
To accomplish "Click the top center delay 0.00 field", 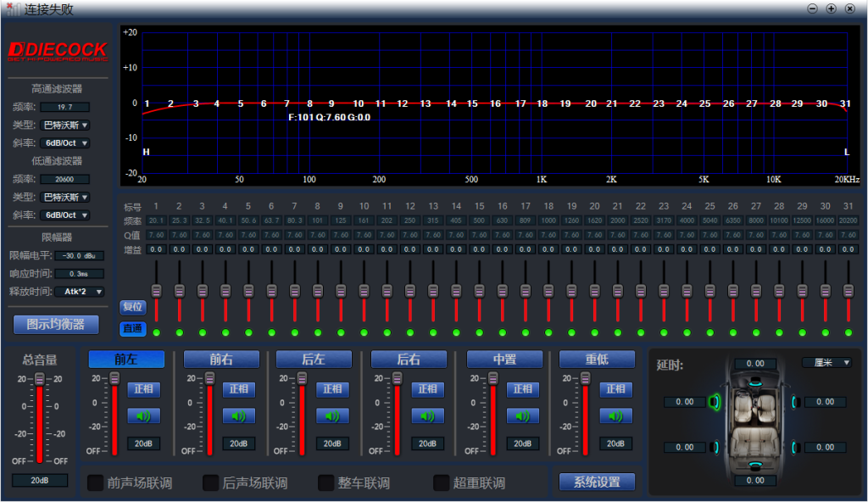I will click(x=755, y=364).
